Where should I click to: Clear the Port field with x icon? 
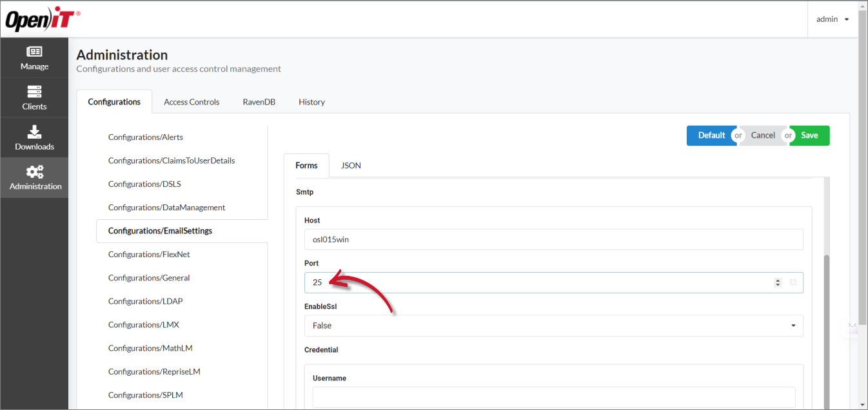793,282
